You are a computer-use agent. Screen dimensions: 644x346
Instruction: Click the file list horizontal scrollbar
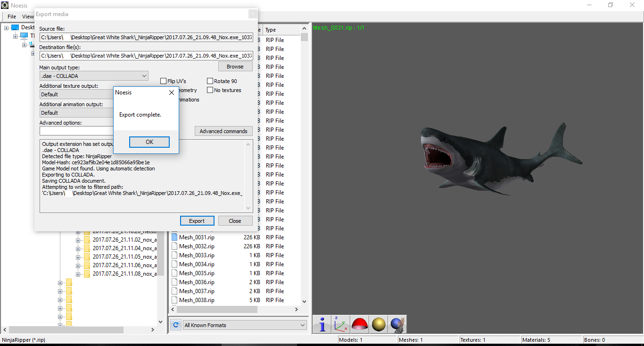coord(234,309)
